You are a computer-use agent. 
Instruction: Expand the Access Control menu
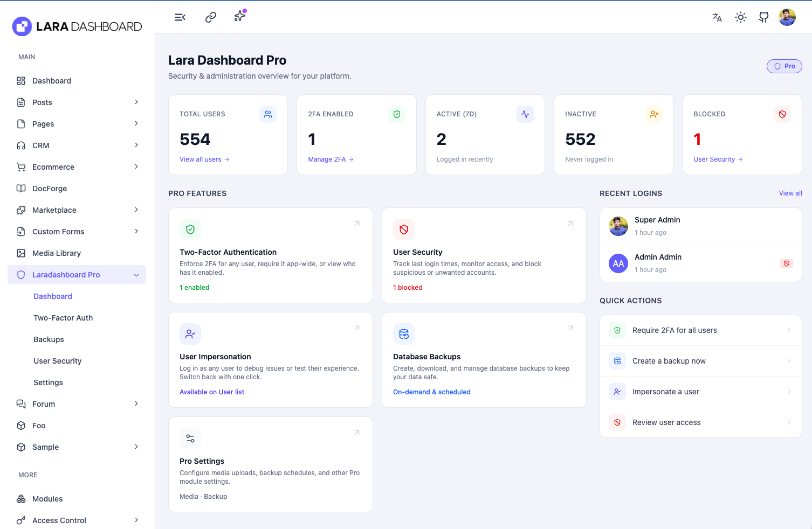click(x=77, y=520)
